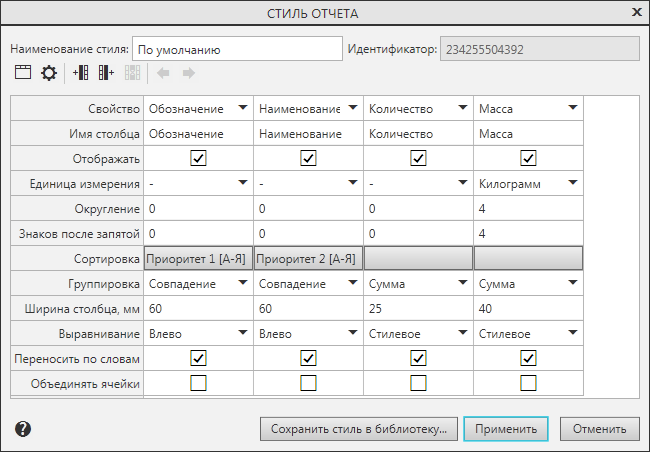This screenshot has width=650, height=452.
Task: Click the report window layout icon
Action: click(22, 73)
